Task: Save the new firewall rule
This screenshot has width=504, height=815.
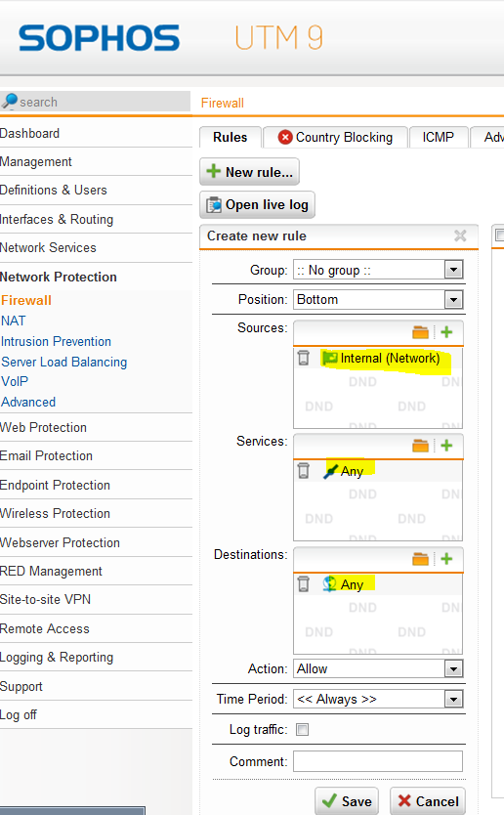Action: coord(347,801)
